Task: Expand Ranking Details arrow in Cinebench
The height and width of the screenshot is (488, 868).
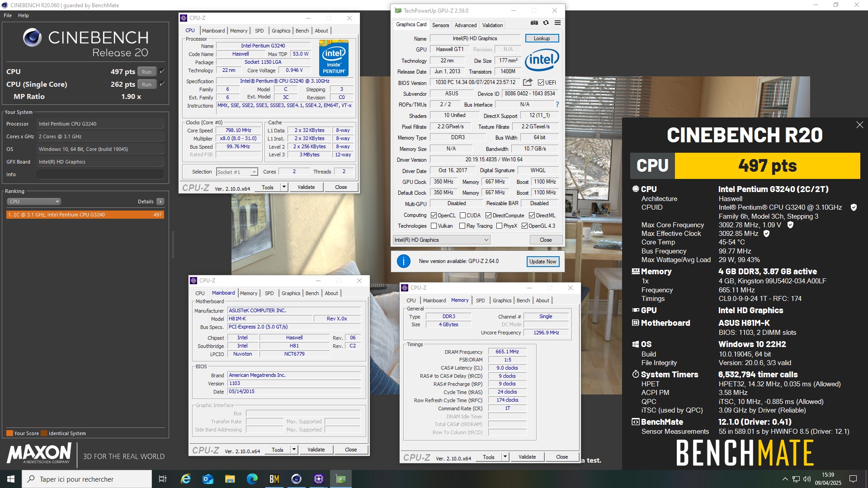Action: [x=160, y=202]
